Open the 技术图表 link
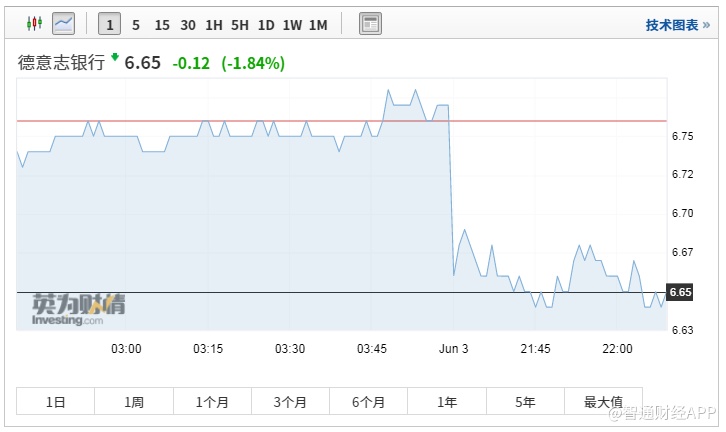726x432 pixels. [677, 25]
